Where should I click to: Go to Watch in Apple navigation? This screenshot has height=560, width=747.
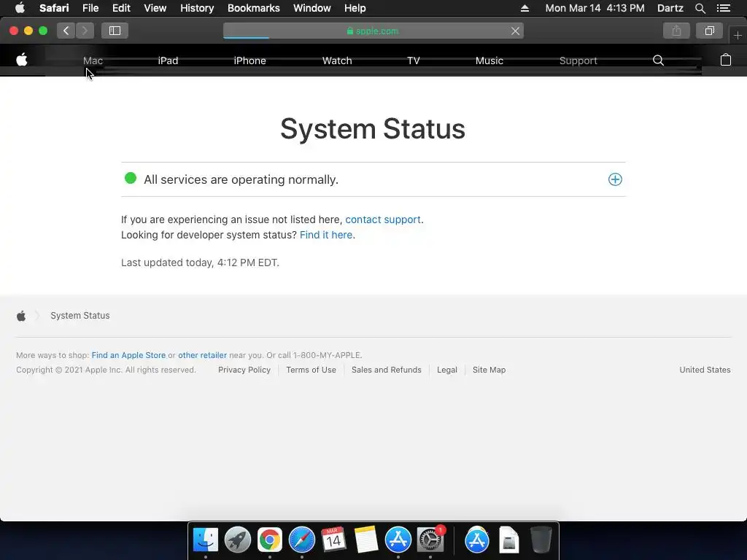tap(337, 61)
